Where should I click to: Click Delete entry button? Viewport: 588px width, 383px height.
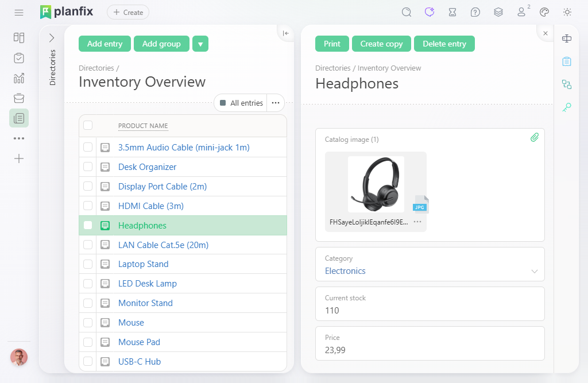point(444,44)
